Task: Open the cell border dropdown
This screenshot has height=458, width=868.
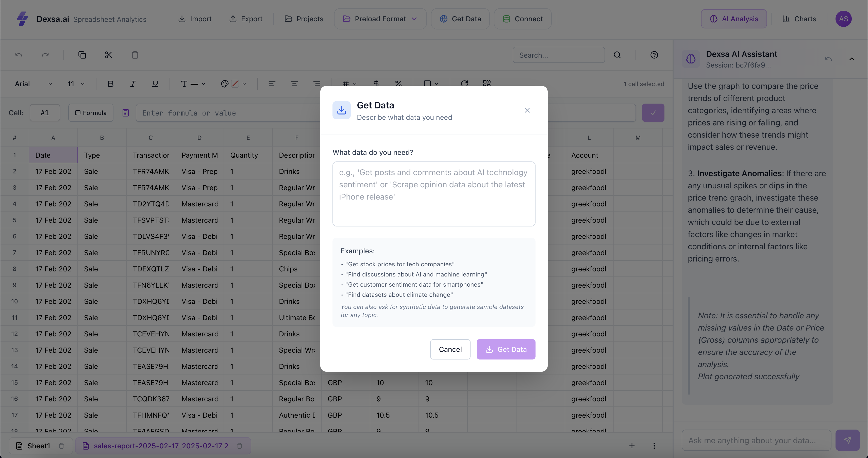Action: pos(431,83)
